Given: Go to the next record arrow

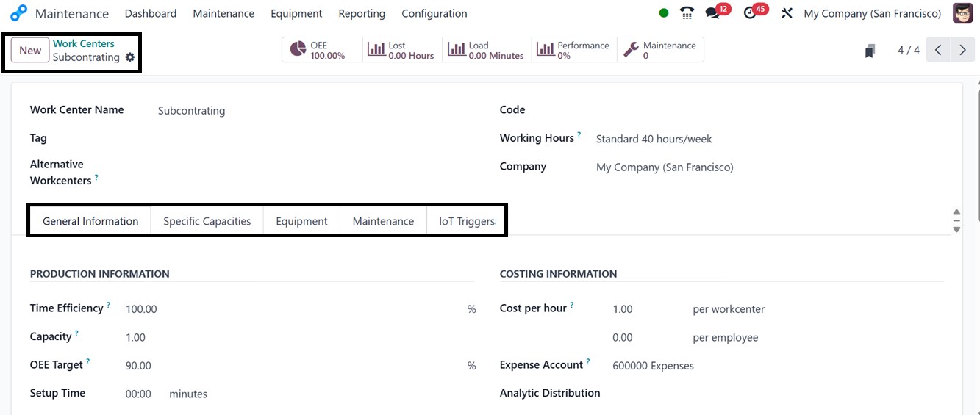Looking at the screenshot, I should tap(962, 50).
